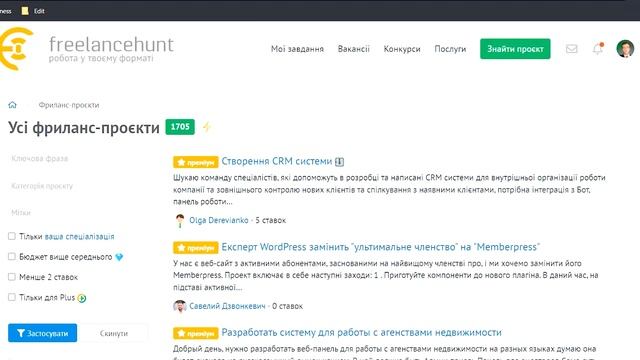640x360 pixels.
Task: Click the premium badge on CRM project
Action: click(196, 162)
